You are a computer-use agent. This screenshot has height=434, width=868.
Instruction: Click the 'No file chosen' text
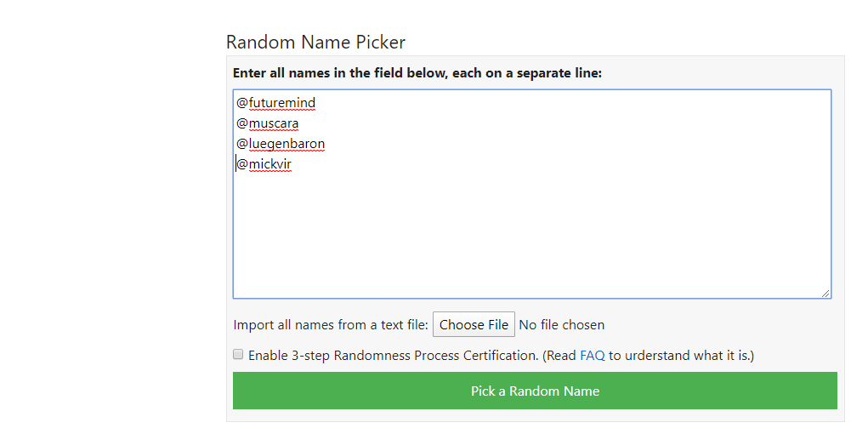coord(562,325)
